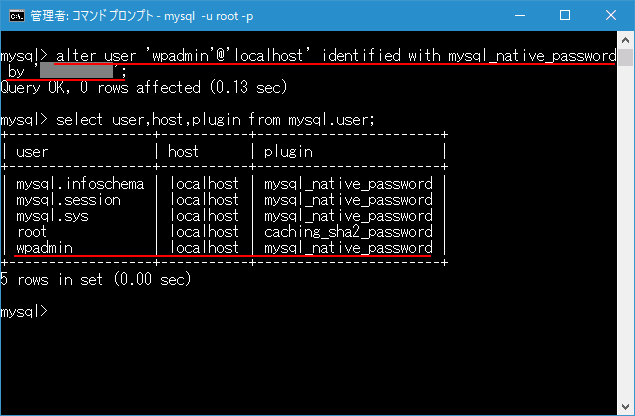
Task: Click the empty mysql> prompt at bottom
Action: click(x=25, y=311)
